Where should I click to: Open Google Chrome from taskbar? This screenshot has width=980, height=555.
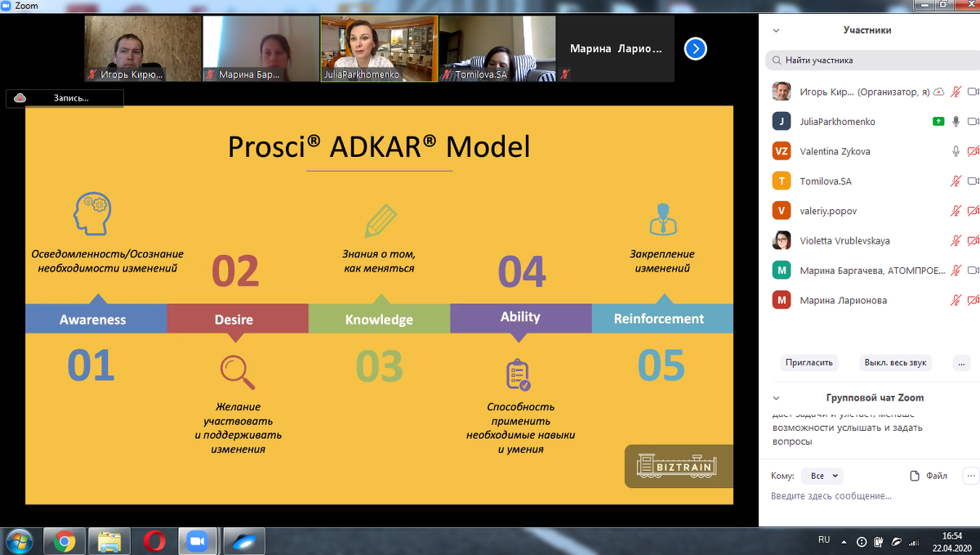pyautogui.click(x=65, y=541)
